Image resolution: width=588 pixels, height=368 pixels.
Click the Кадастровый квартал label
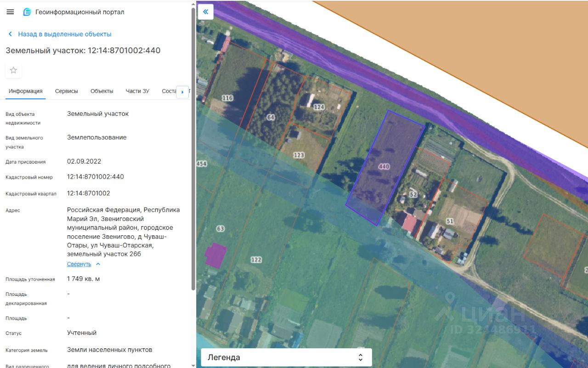tap(31, 194)
